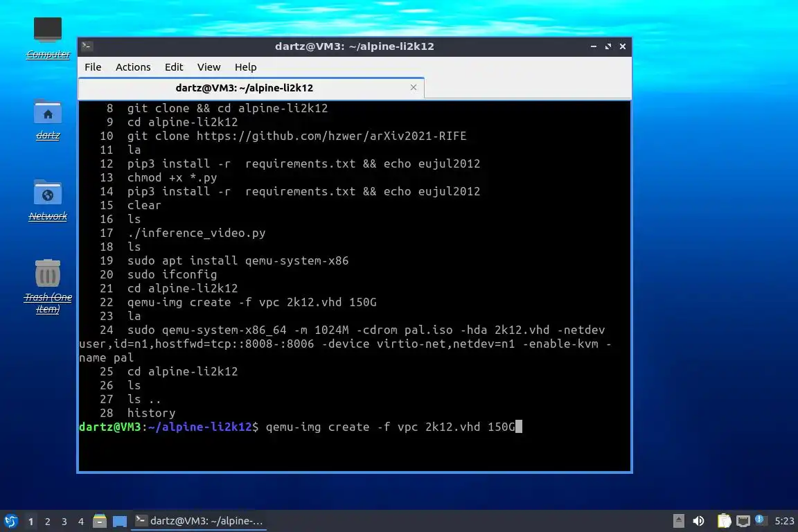798x532 pixels.
Task: Open the Computer desktop icon
Action: pos(48,38)
